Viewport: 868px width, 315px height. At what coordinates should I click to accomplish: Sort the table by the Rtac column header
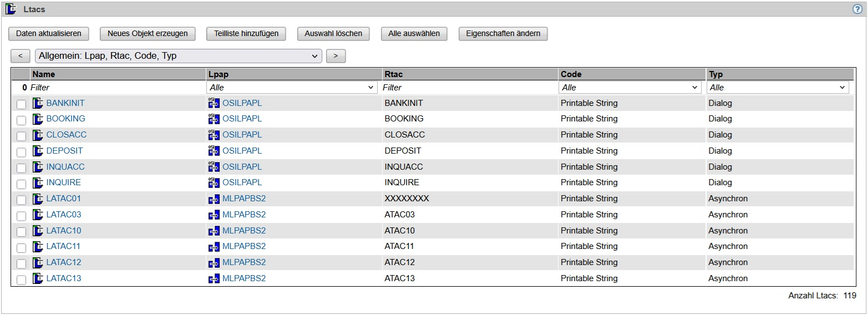coord(394,74)
